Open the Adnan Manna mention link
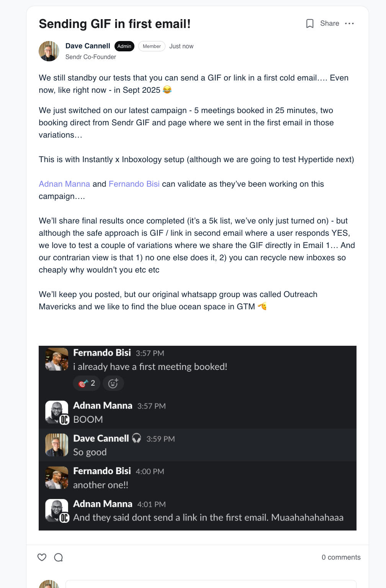 pos(64,184)
